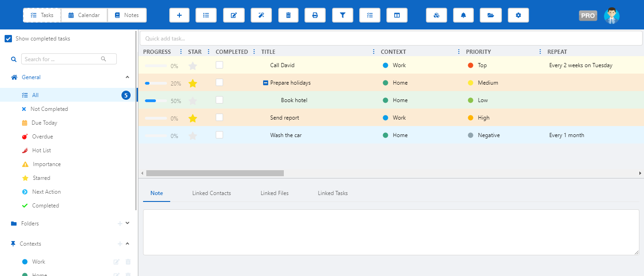The image size is (644, 276).
Task: Open the Linked Contacts tab
Action: click(212, 193)
